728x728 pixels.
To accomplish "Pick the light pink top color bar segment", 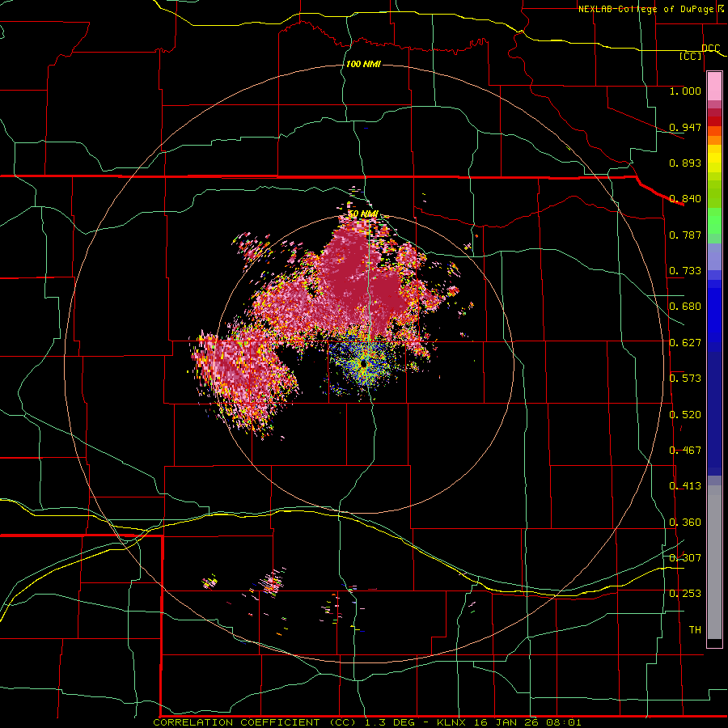I will pos(714,87).
